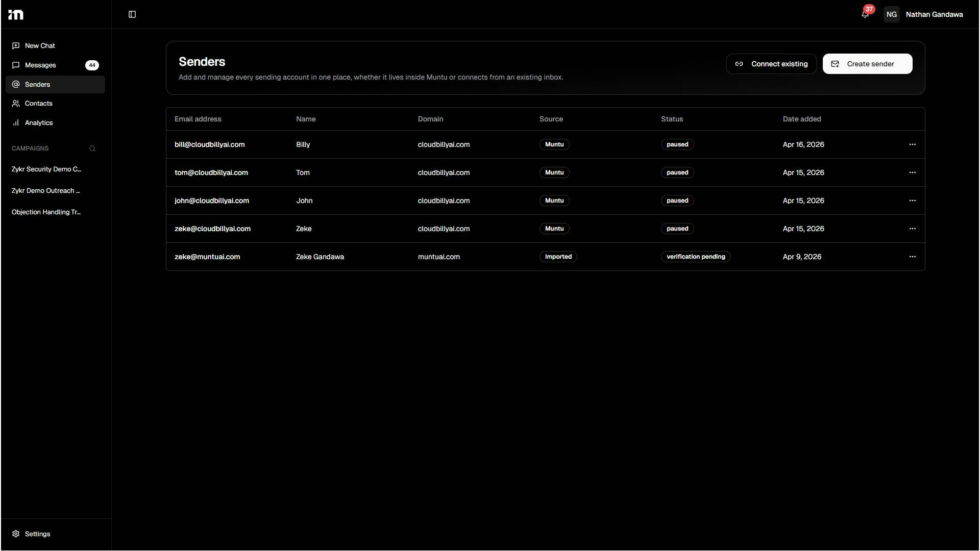Open the Analytics section
Image resolution: width=980 pixels, height=551 pixels.
pos(55,123)
